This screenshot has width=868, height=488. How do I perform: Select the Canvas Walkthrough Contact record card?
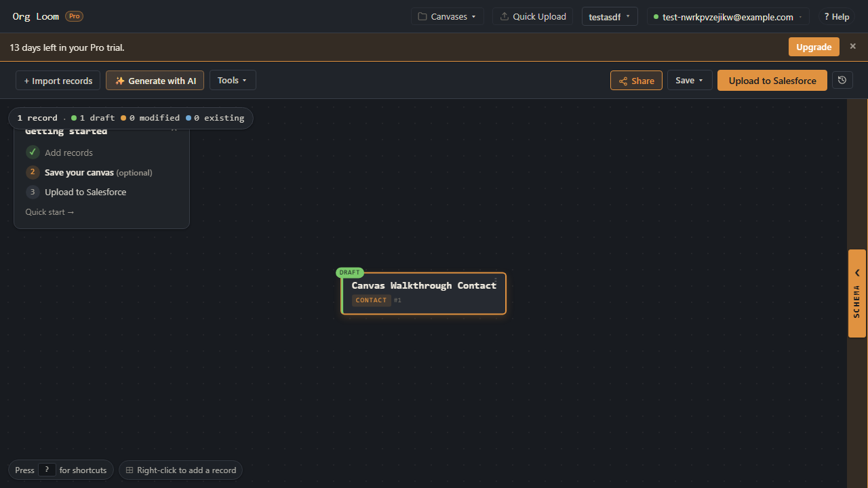424,293
